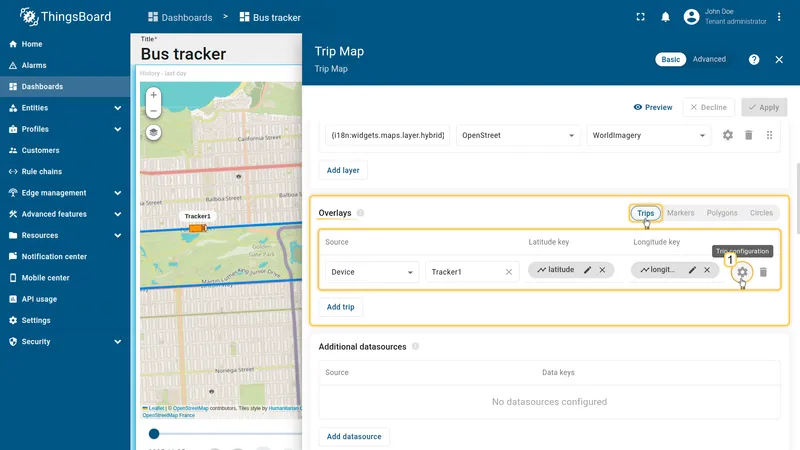Click the Apply button
Screen dimensions: 800x450
tap(764, 107)
